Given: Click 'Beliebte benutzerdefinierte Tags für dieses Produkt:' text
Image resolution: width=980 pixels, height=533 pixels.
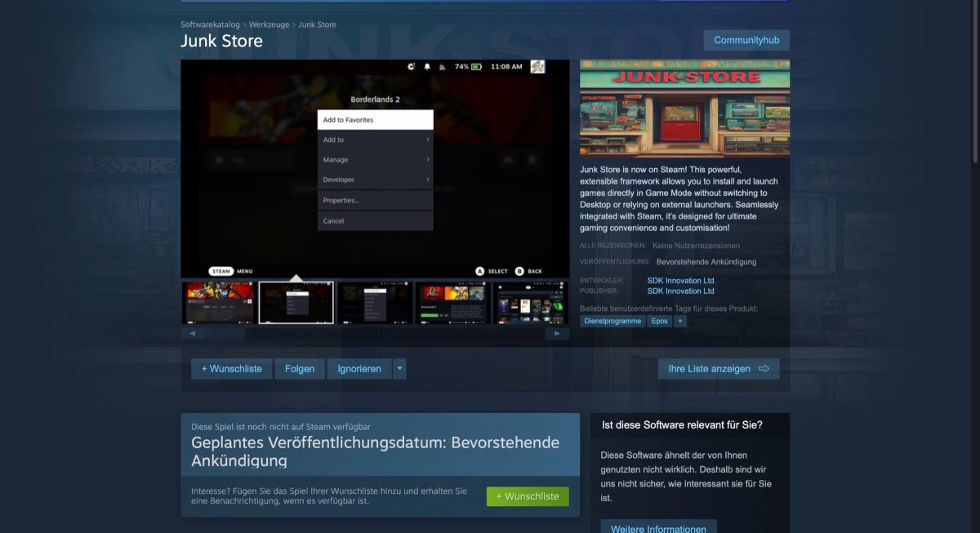Looking at the screenshot, I should point(669,309).
